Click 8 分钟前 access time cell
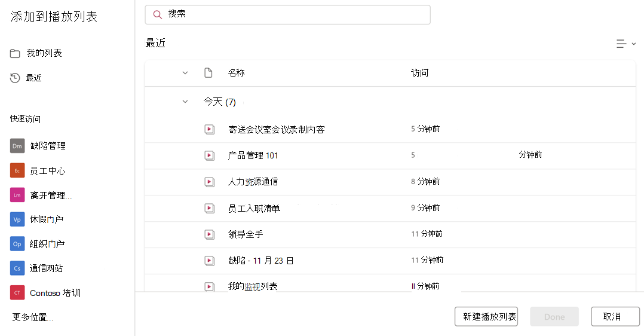 (x=425, y=181)
